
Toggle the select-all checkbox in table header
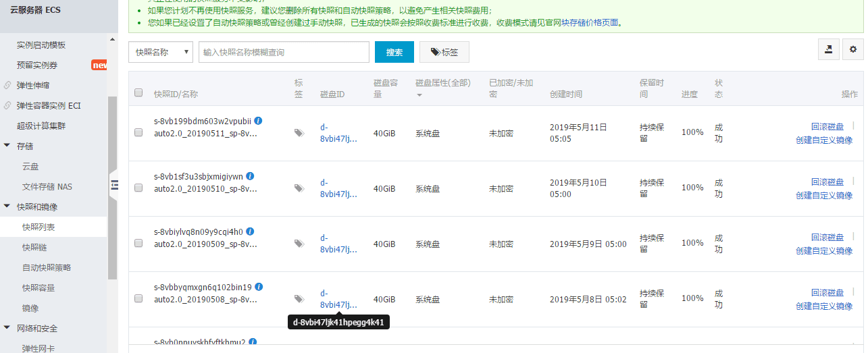138,92
